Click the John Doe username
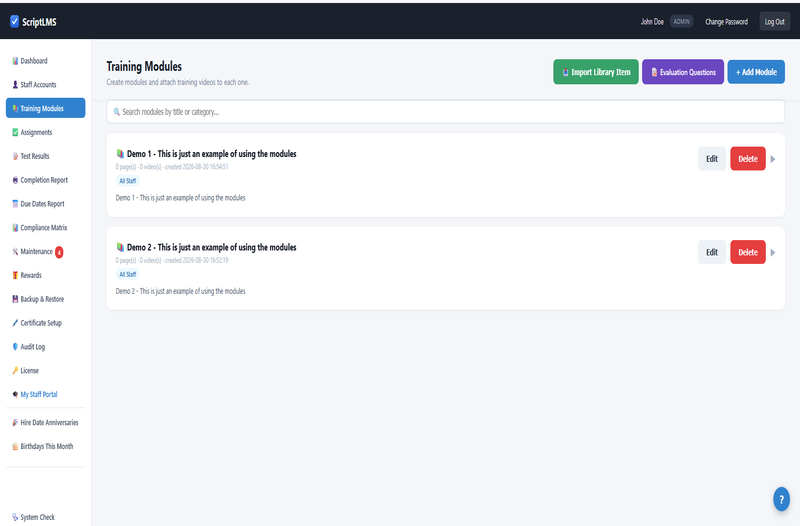Screen dimensions: 800x526 [652, 21]
